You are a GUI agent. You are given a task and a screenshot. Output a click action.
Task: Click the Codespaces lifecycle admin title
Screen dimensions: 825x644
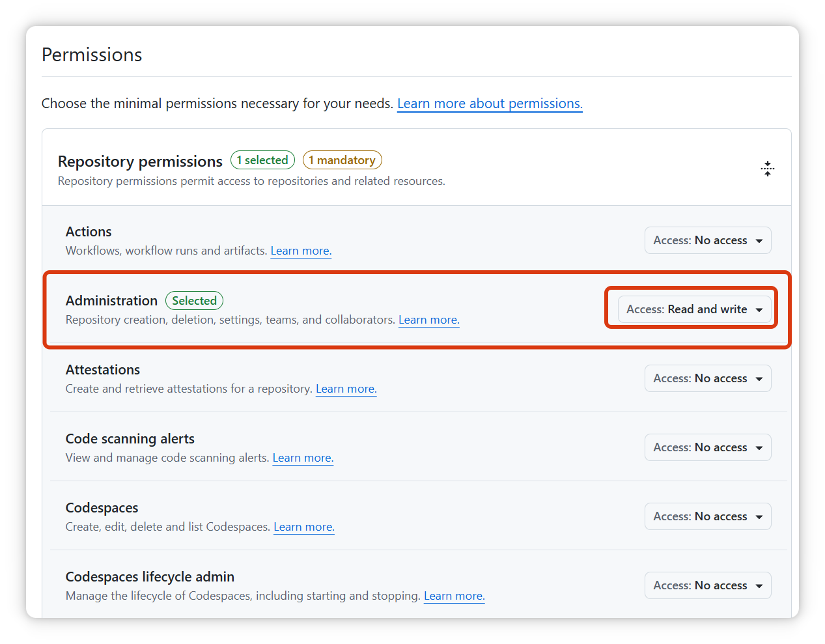150,577
